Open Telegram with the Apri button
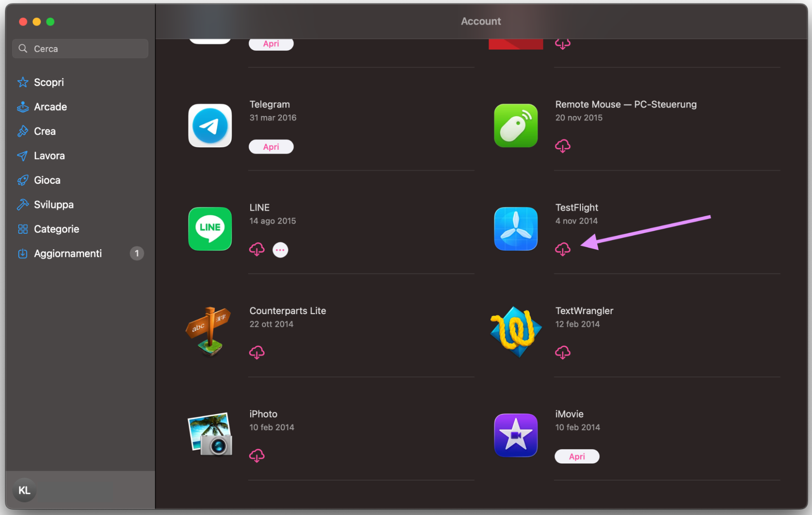This screenshot has width=812, height=515. [x=271, y=147]
